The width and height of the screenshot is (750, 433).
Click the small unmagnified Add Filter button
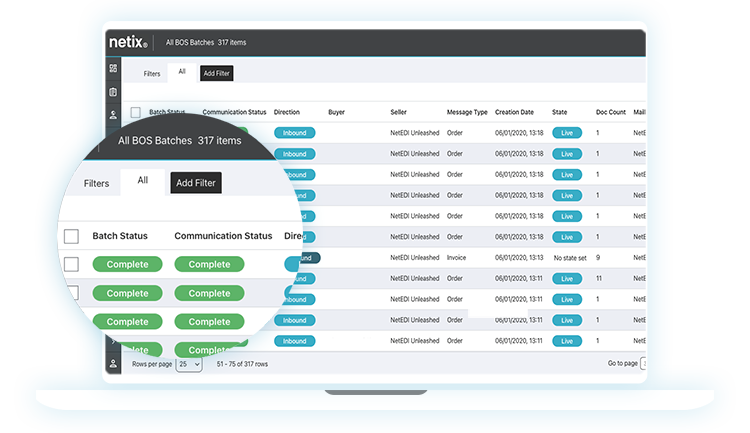pyautogui.click(x=217, y=73)
